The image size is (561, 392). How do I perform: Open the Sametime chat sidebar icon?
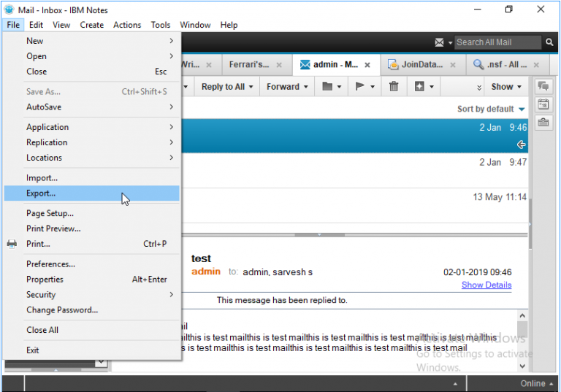(x=543, y=87)
